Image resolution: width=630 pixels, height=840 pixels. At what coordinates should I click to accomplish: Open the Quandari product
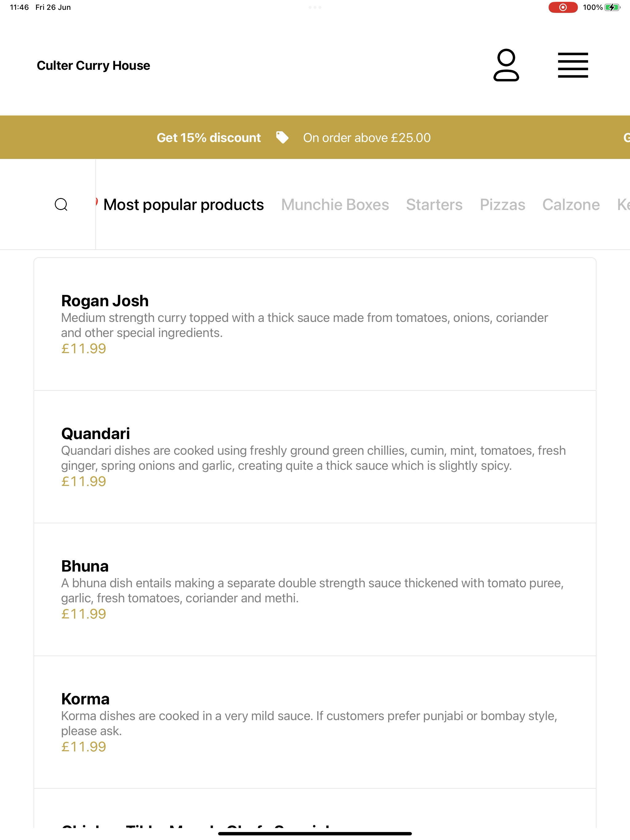(x=315, y=457)
